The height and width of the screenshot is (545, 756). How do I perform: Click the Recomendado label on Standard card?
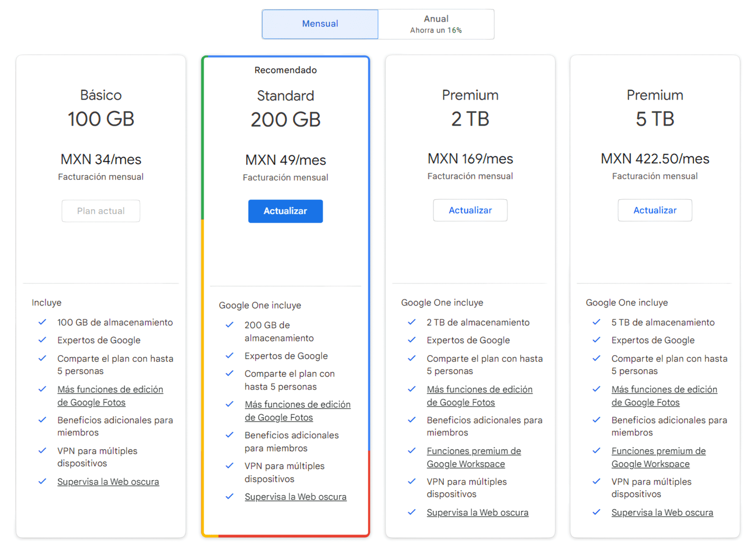click(286, 70)
